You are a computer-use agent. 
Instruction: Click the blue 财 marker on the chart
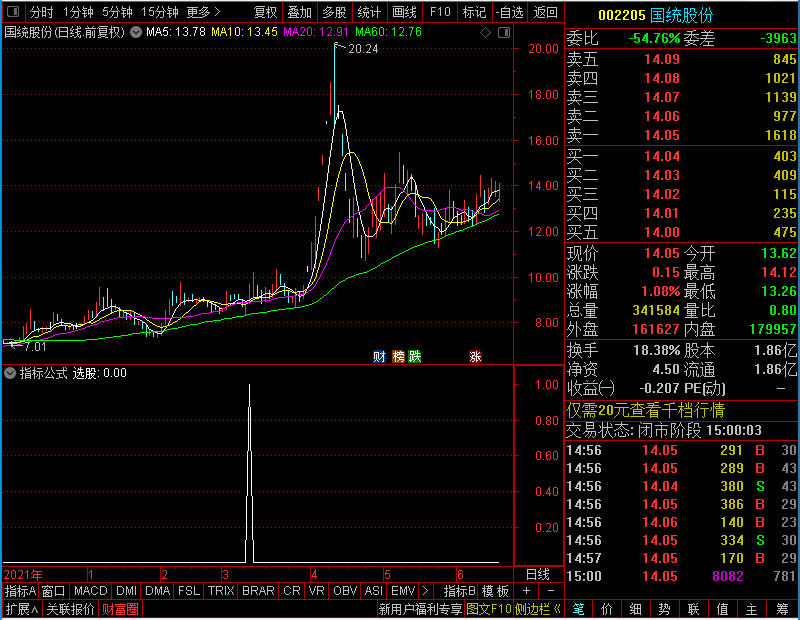[379, 356]
